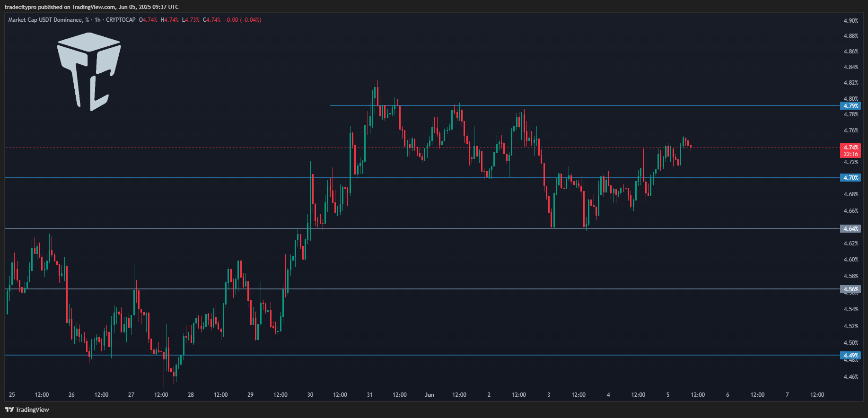Click the 4.90% price axis tick
Screen dimensions: 868x418
(850, 20)
